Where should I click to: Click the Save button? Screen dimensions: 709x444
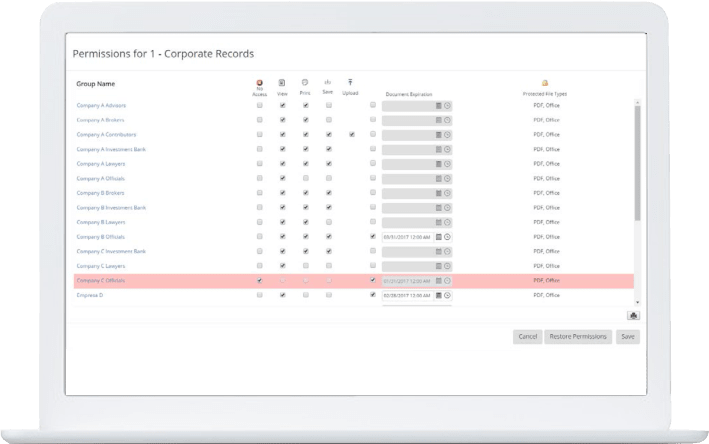point(628,337)
